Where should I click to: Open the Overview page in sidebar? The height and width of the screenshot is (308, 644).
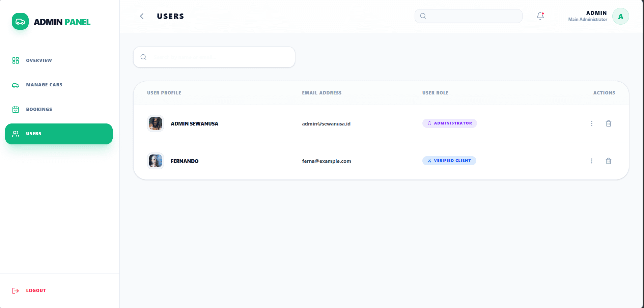click(x=39, y=60)
